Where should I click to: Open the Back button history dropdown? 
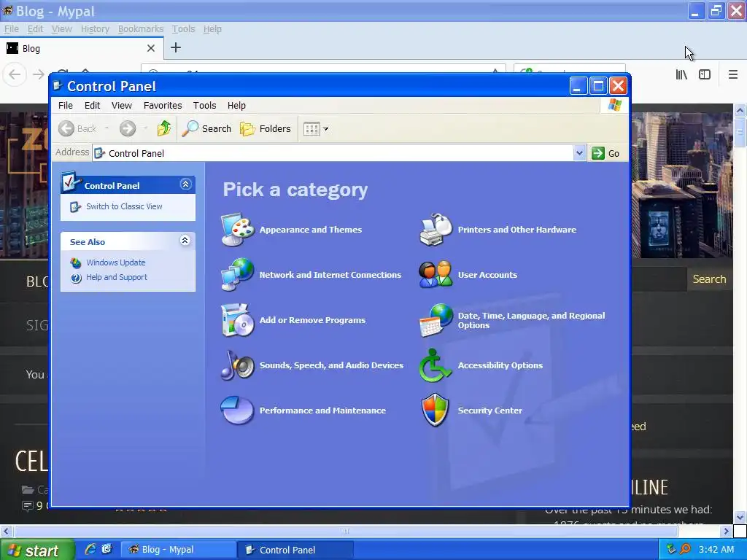(107, 128)
